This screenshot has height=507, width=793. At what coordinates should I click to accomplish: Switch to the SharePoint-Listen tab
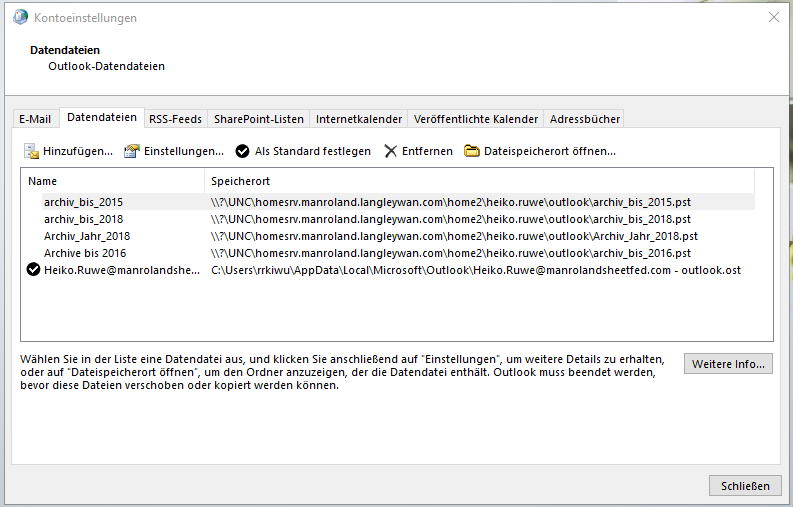pyautogui.click(x=258, y=119)
